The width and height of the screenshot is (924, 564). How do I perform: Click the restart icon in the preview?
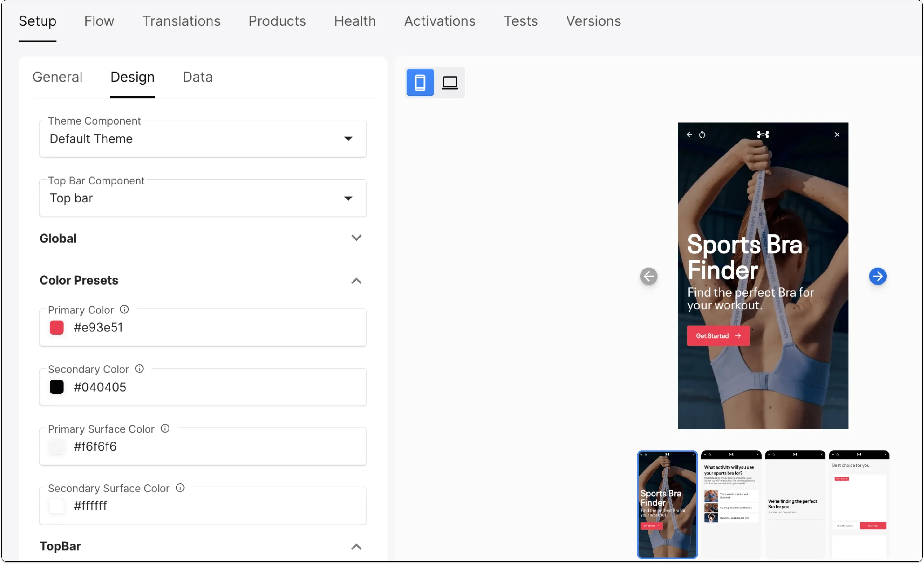[703, 134]
